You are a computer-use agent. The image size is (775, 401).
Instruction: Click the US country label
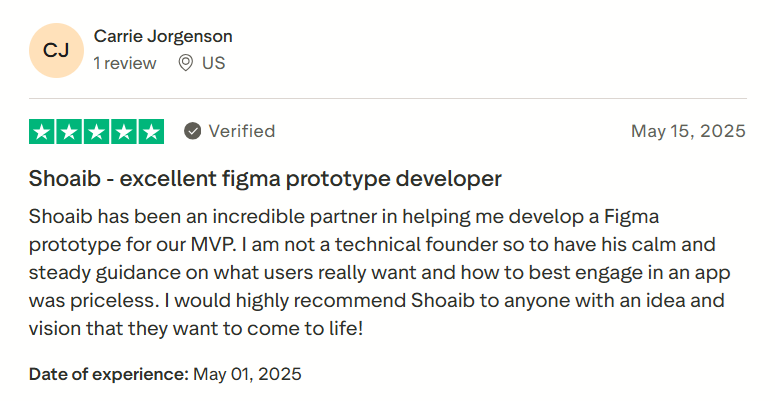(x=214, y=63)
